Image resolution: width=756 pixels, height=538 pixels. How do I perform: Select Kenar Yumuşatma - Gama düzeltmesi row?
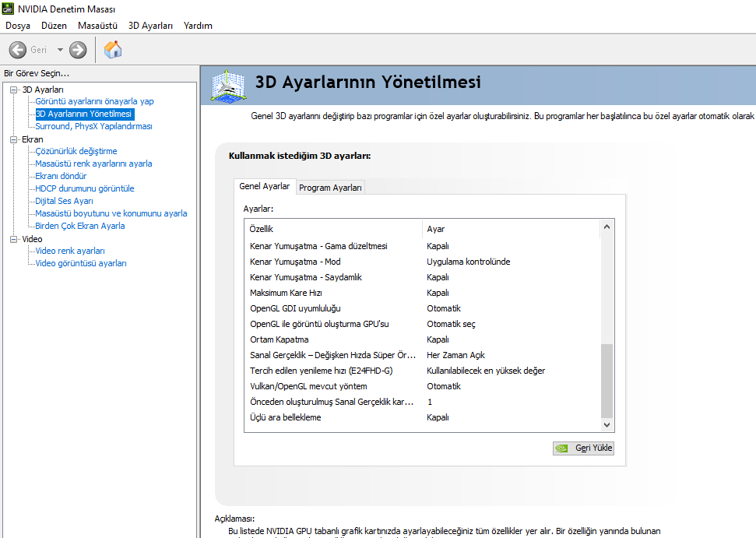[423, 246]
